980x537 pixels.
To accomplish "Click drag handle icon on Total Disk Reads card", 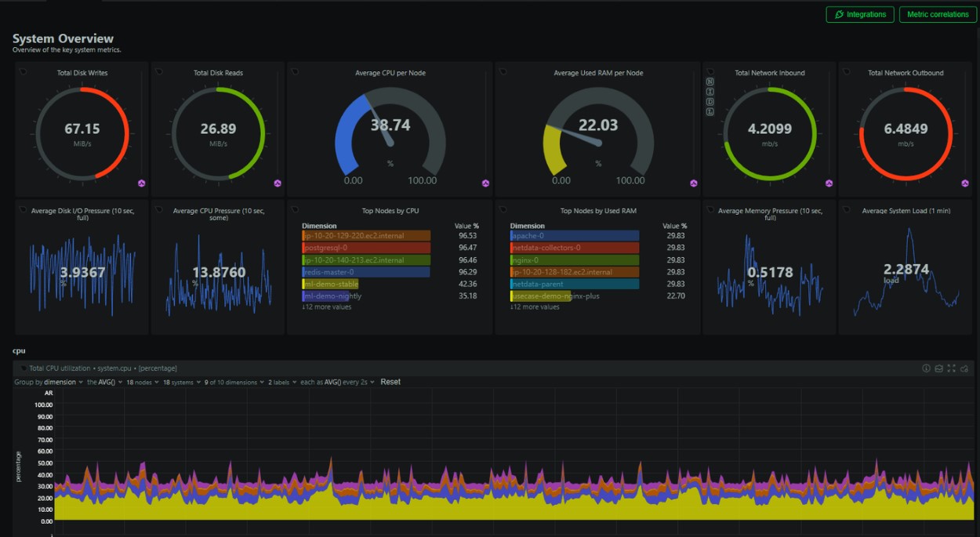I will 159,72.
